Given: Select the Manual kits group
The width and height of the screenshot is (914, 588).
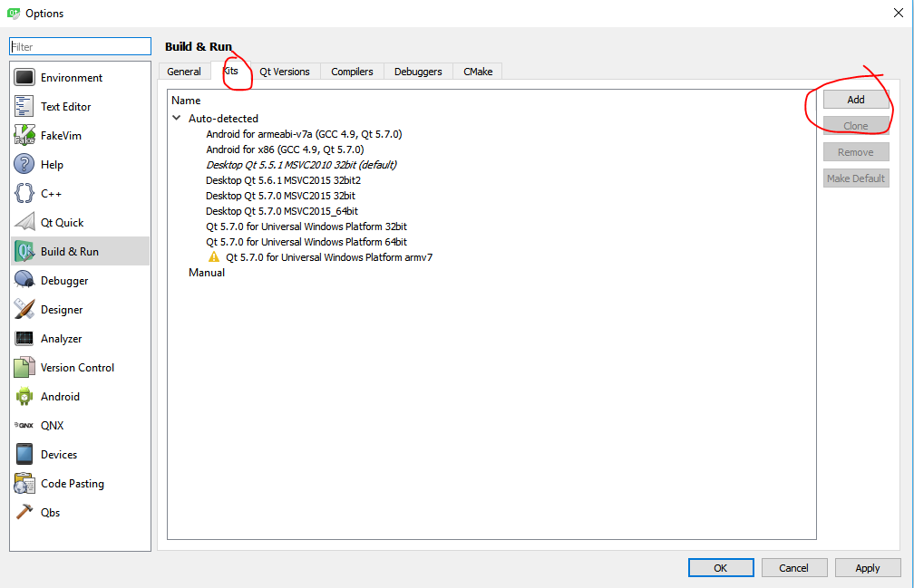Looking at the screenshot, I should point(207,273).
